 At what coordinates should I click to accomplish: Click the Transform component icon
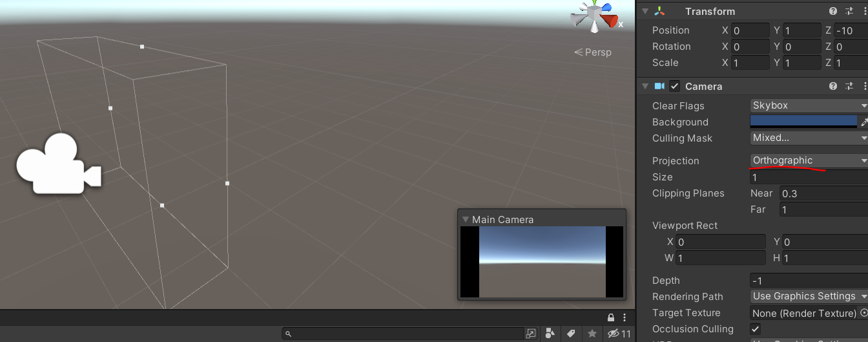(659, 11)
